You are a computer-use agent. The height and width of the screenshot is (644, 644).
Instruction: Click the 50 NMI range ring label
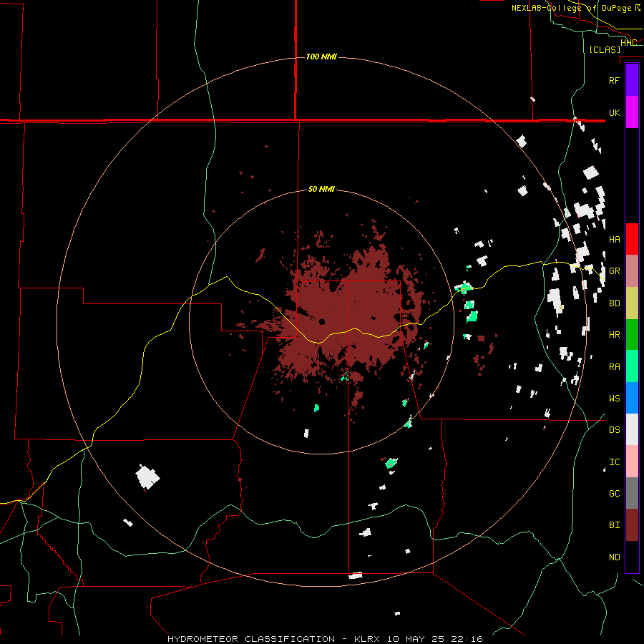tap(321, 189)
